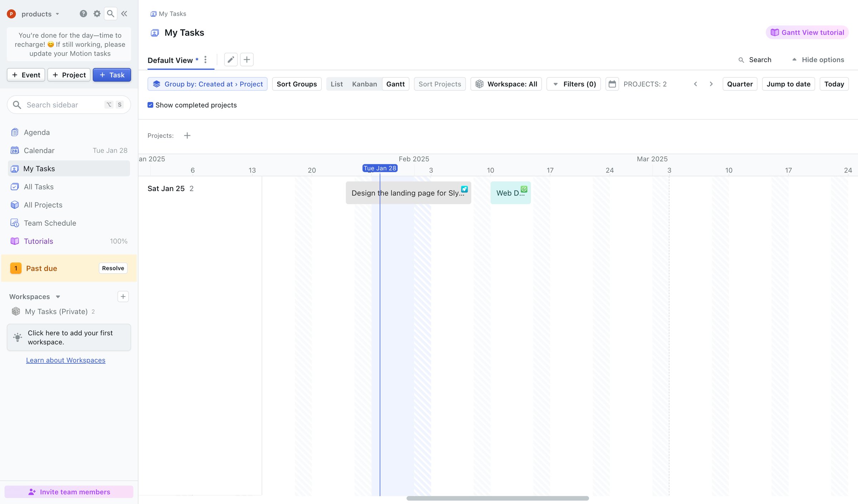Open Group by: Created at dropdown
Image resolution: width=858 pixels, height=504 pixels.
207,84
